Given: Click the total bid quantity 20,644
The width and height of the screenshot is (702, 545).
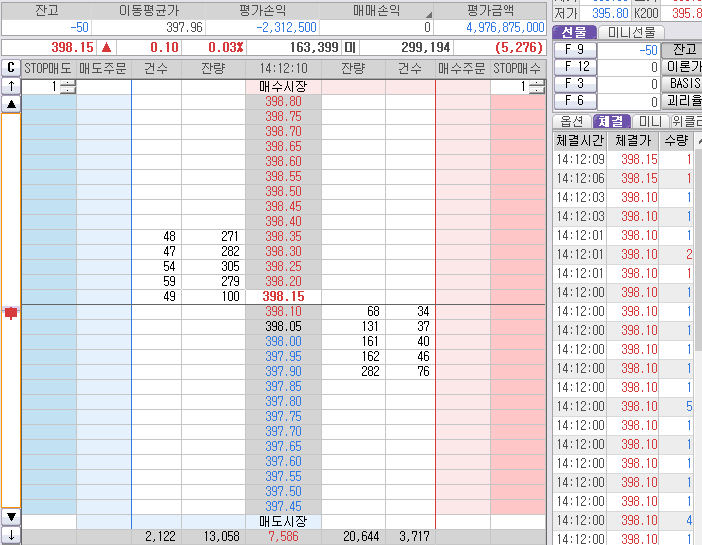Looking at the screenshot, I should pyautogui.click(x=361, y=536).
